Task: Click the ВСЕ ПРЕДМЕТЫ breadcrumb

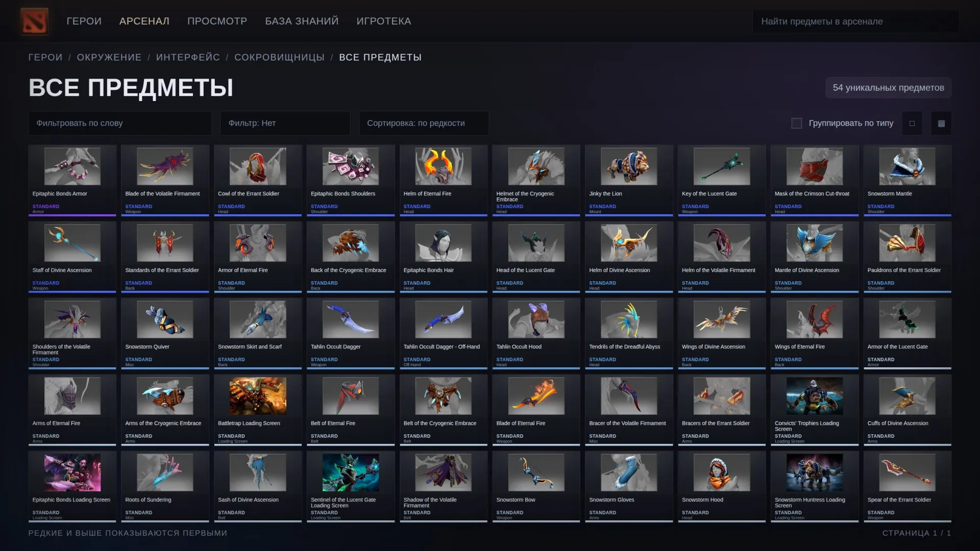Action: click(x=380, y=57)
